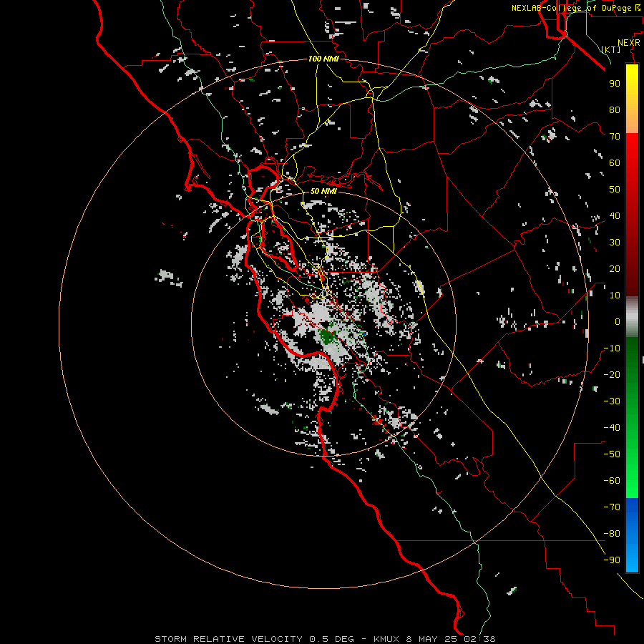The height and width of the screenshot is (644, 644).
Task: Click the 10 value on the velocity scale
Action: tap(615, 296)
